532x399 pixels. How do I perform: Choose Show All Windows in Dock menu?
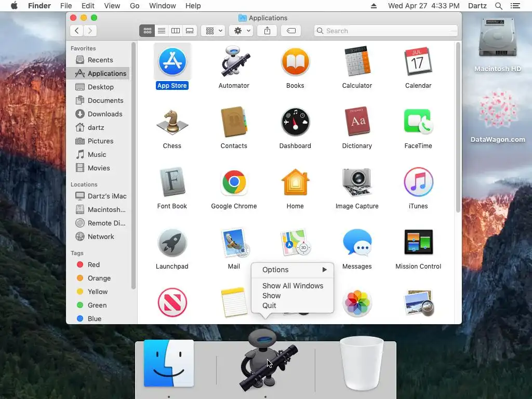292,286
